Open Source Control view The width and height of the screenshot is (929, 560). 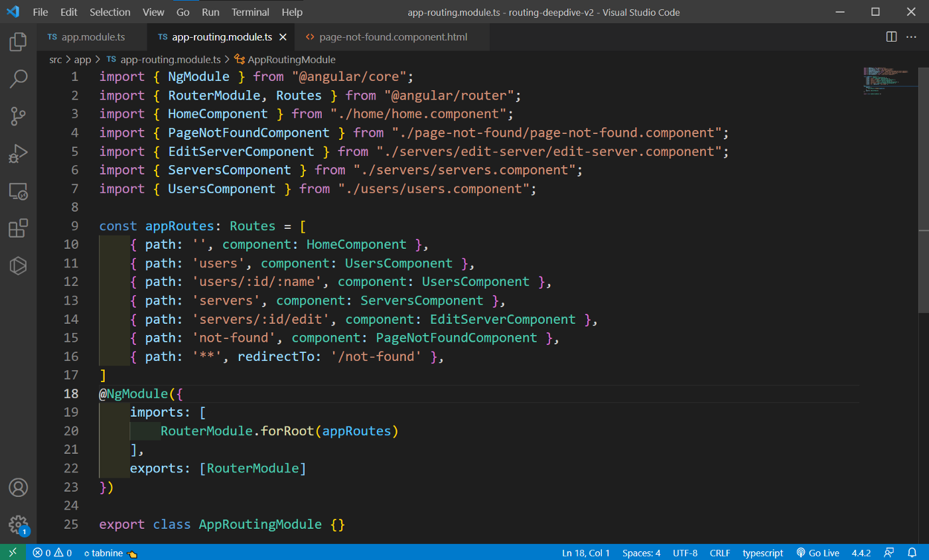[x=18, y=117]
